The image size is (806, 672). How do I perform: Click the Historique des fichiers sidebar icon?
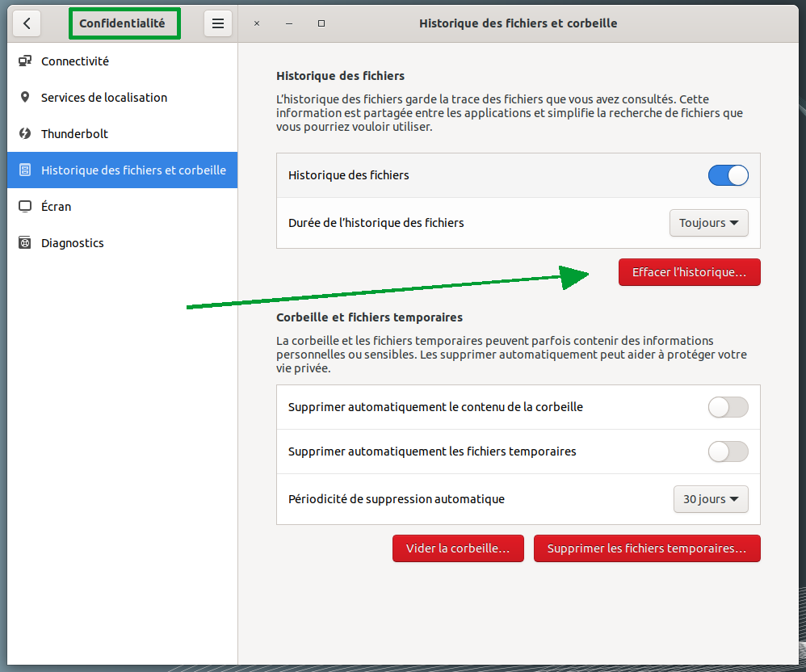(25, 170)
